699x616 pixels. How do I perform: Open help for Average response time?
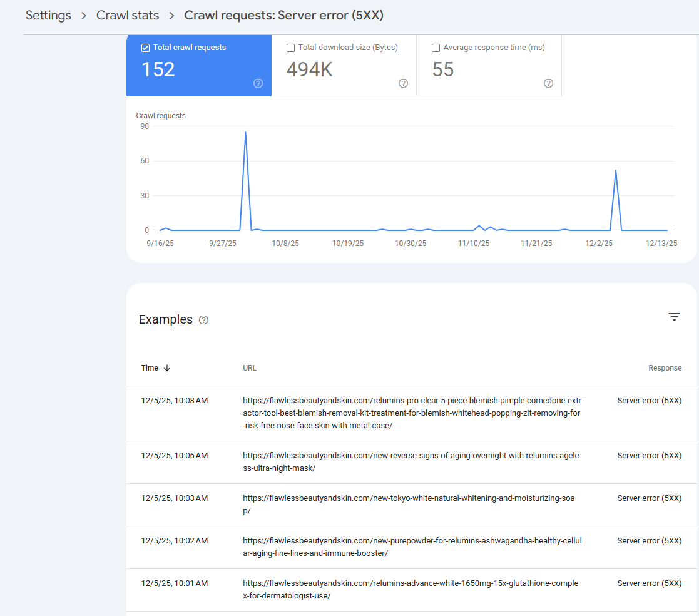(548, 83)
